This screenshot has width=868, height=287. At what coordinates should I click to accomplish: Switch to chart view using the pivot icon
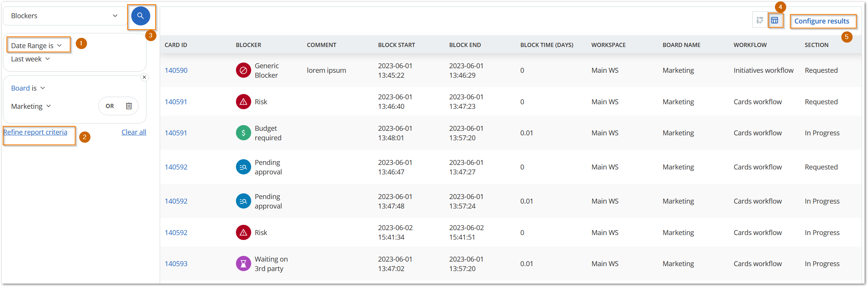coord(760,20)
